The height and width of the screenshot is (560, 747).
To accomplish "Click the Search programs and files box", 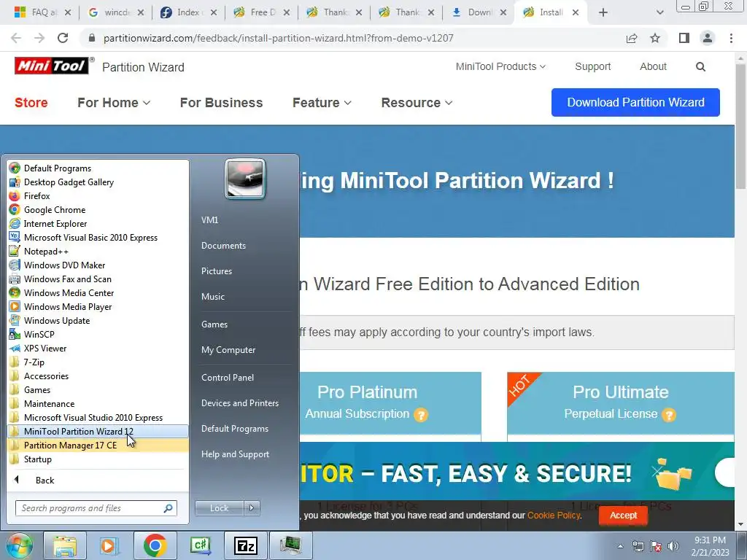I will tap(96, 508).
